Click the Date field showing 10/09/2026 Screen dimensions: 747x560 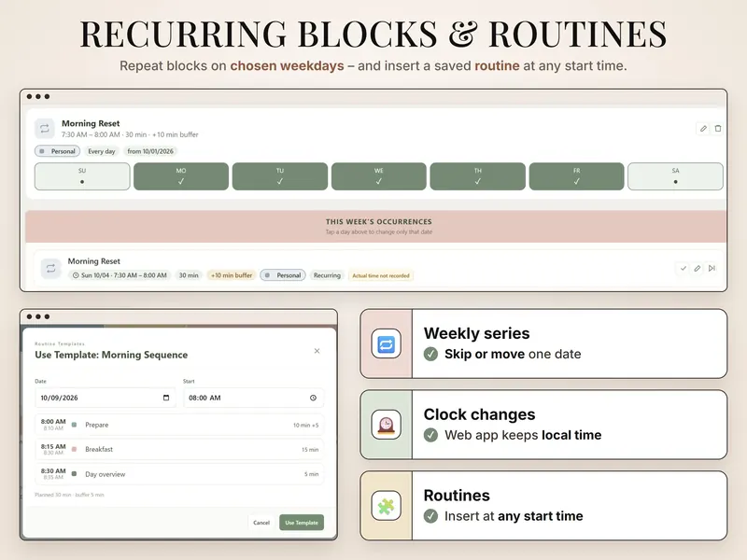(106, 398)
